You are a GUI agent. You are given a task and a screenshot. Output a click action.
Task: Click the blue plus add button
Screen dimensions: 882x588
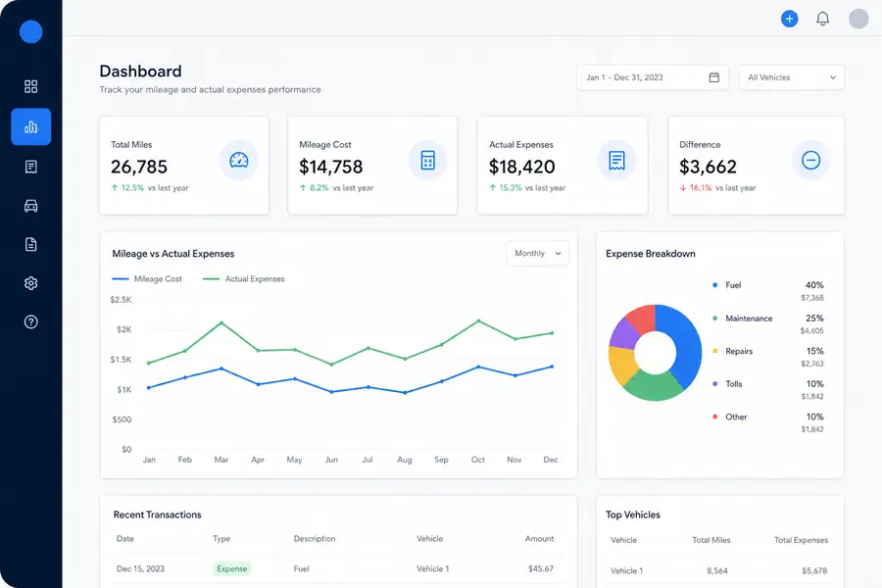coord(789,19)
